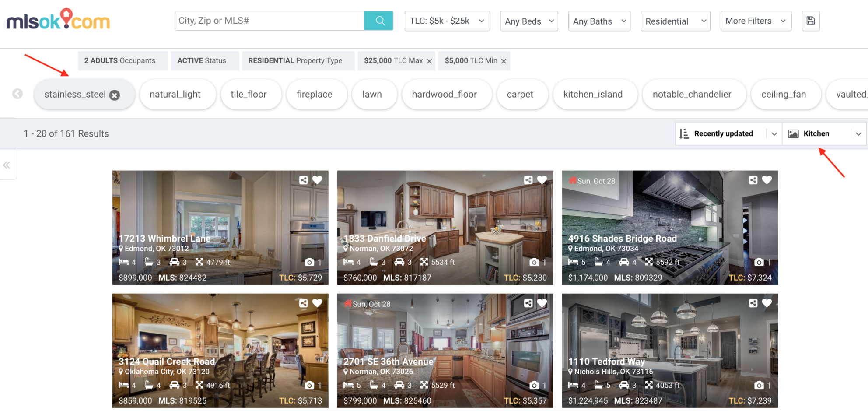Select the fireplace feature tag
The height and width of the screenshot is (411, 868).
pos(316,94)
